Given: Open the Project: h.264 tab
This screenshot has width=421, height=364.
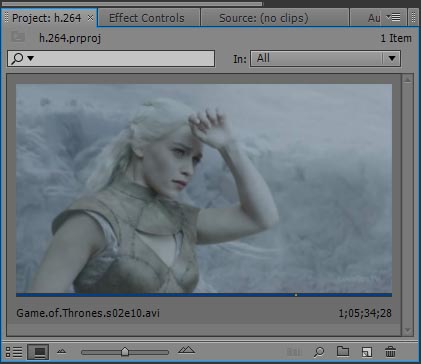Looking at the screenshot, I should [46, 18].
